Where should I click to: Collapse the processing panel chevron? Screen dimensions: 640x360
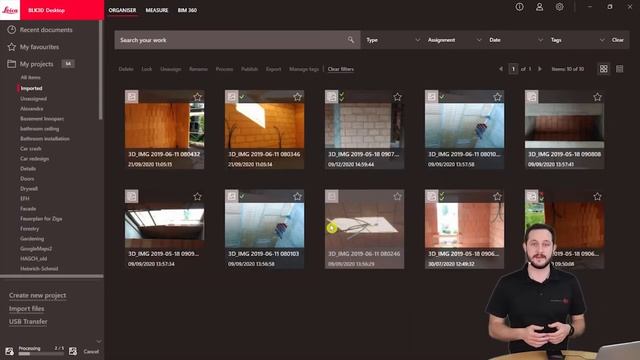tap(99, 341)
